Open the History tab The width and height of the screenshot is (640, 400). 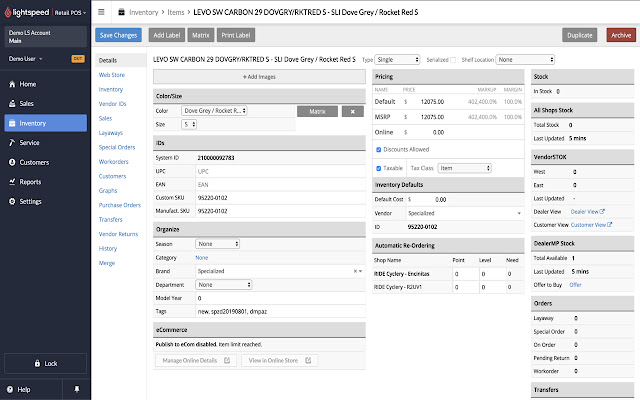pyautogui.click(x=108, y=248)
